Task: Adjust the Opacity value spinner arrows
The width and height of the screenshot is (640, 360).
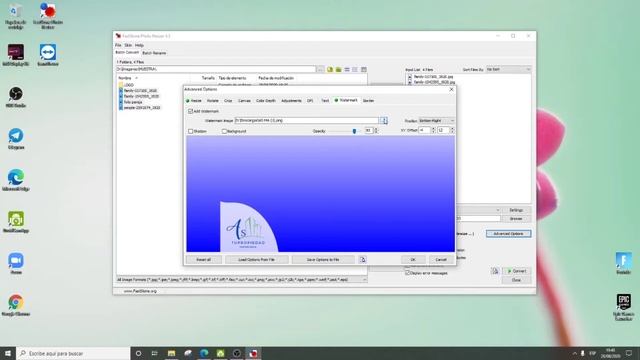Action: point(376,131)
